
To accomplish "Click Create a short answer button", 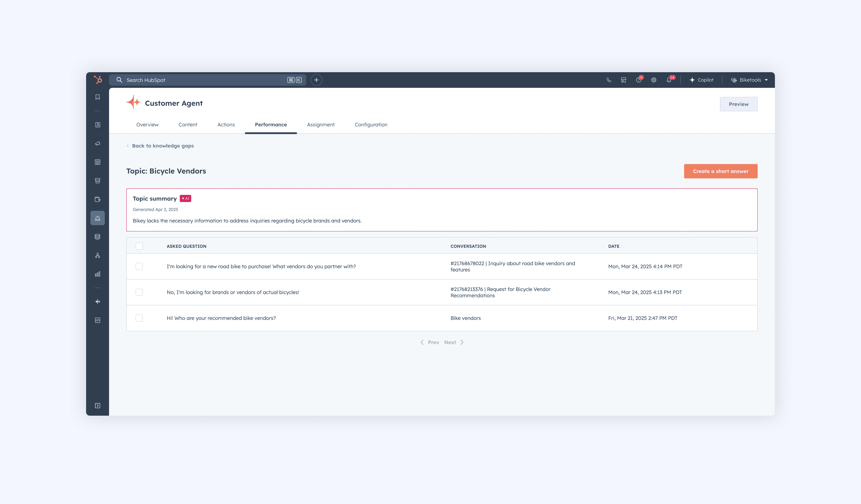I will coord(720,171).
